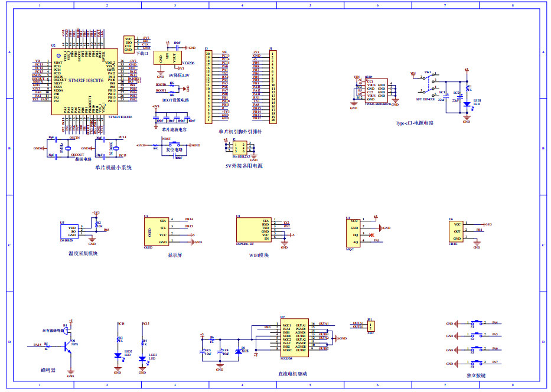Click the NPN transistor Q1 symbol
551x392 pixels.
(x=69, y=348)
